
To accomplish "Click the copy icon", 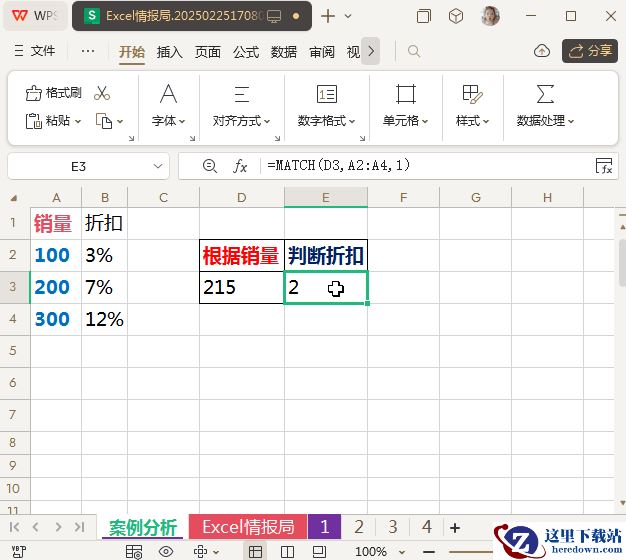I will [x=104, y=121].
